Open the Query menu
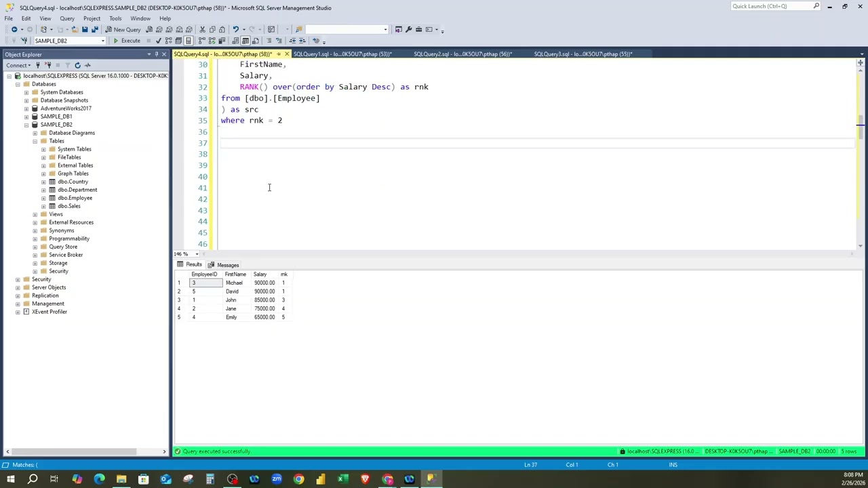Screen dimensions: 868x488 click(x=67, y=18)
